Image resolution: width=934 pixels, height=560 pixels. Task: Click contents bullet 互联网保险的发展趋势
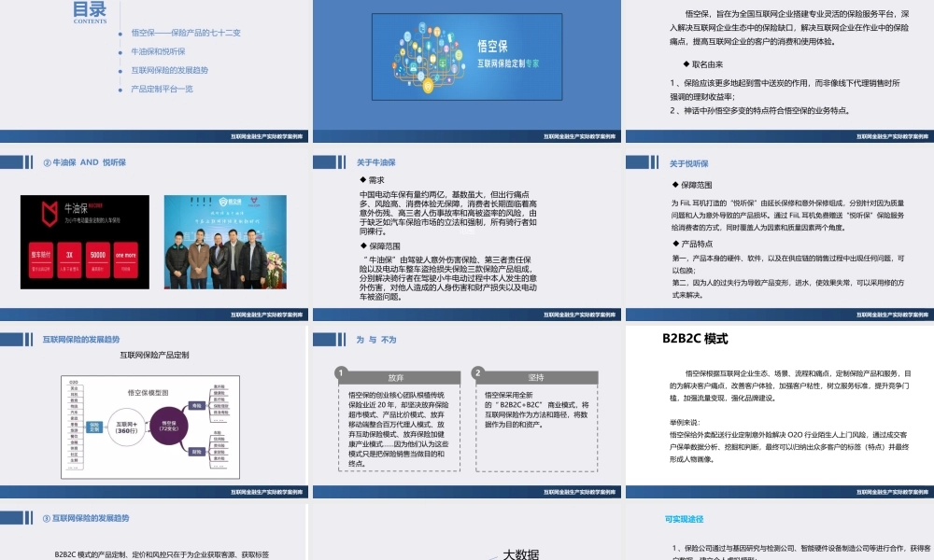(169, 70)
